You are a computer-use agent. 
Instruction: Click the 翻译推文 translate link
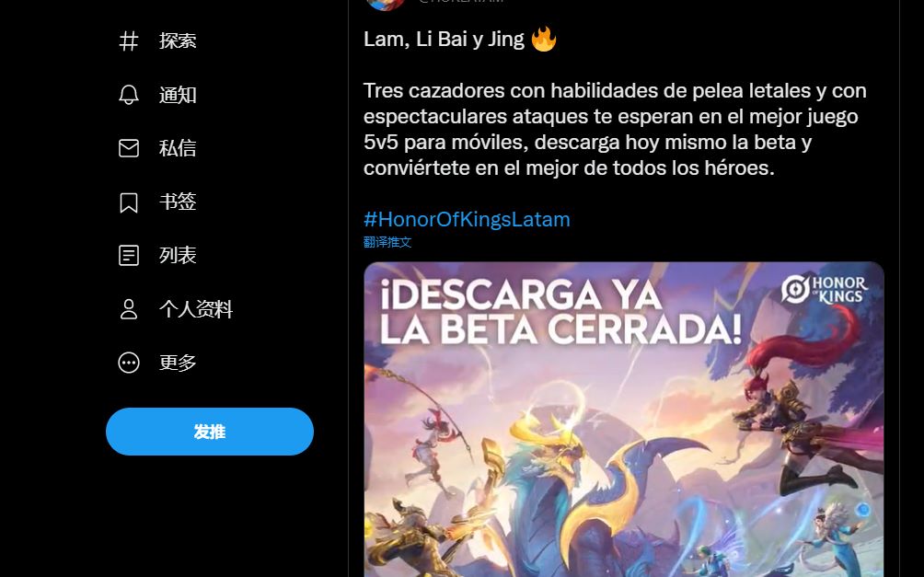(387, 242)
